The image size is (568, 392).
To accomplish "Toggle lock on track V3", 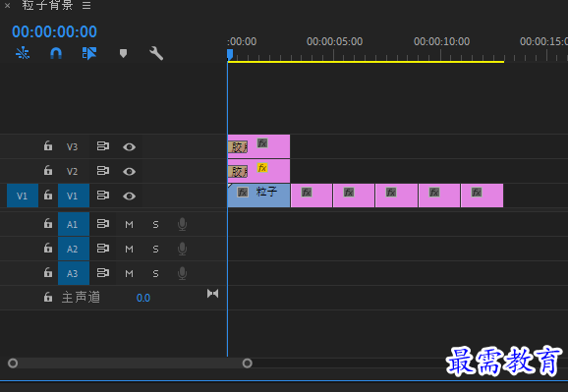I will pos(48,146).
